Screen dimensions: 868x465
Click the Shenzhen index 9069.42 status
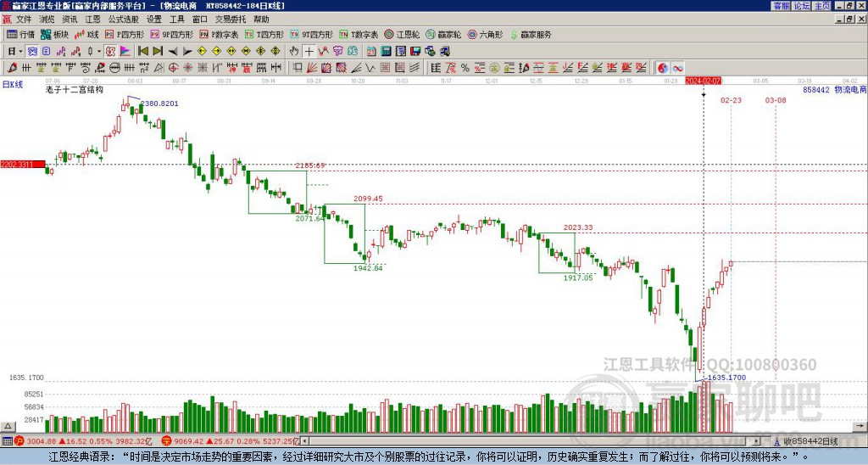[x=230, y=441]
